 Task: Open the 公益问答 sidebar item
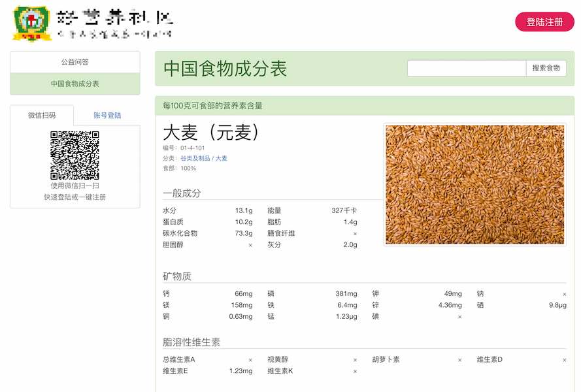click(75, 62)
